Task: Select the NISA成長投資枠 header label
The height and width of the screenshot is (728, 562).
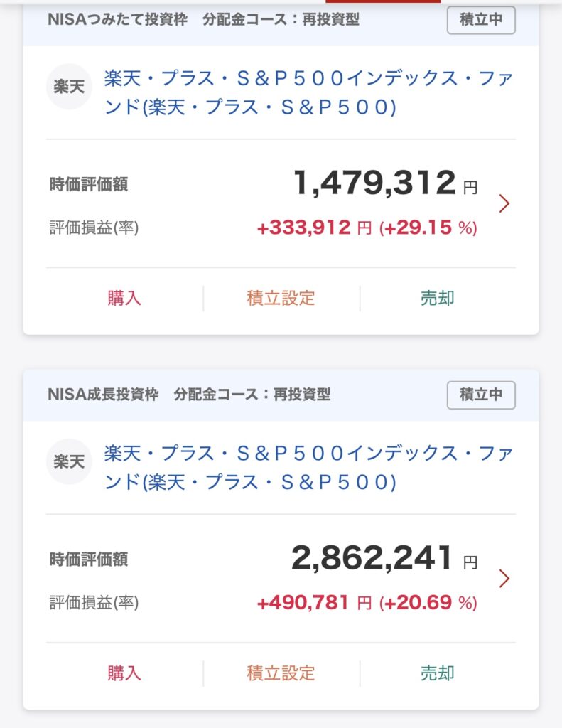Action: click(x=103, y=395)
